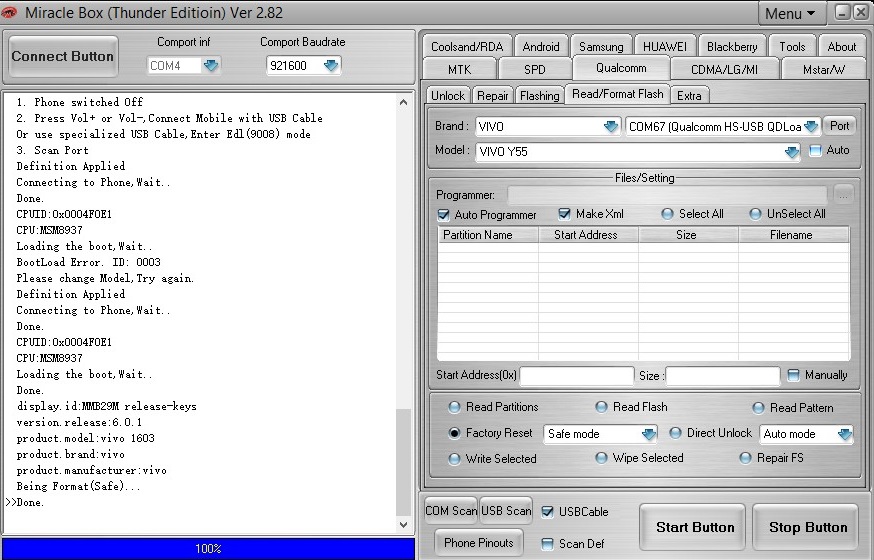Expand the Model VIVO Y55 dropdown
Screen dimensions: 874x560
(792, 152)
